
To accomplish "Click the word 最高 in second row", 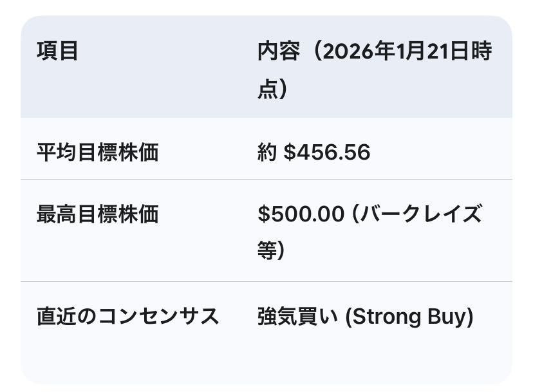I will pyautogui.click(x=57, y=214).
